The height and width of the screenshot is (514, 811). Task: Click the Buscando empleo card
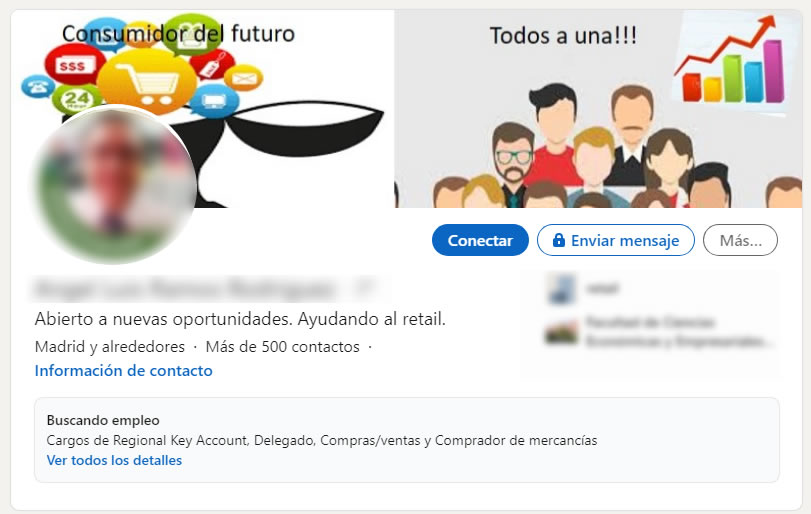click(407, 440)
